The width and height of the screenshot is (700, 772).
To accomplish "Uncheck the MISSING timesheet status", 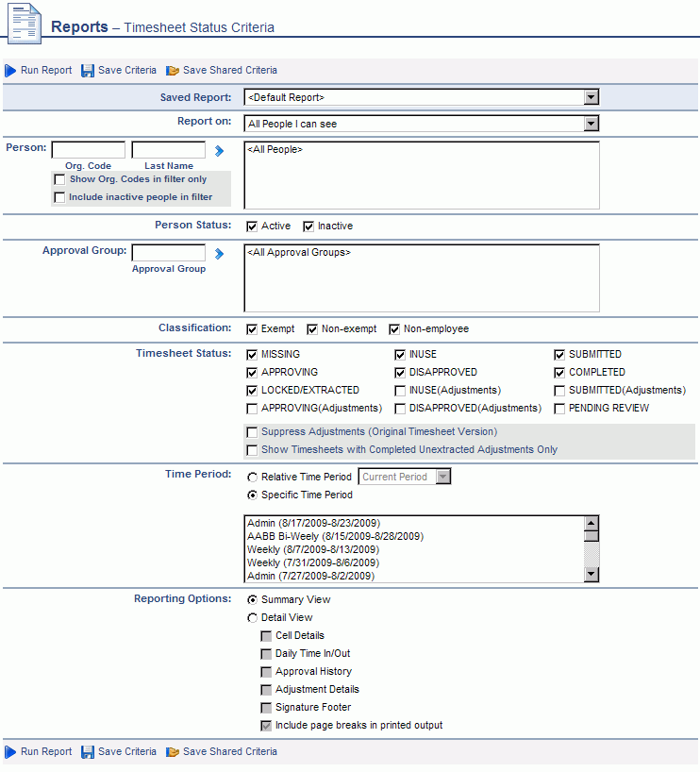I will pyautogui.click(x=252, y=355).
